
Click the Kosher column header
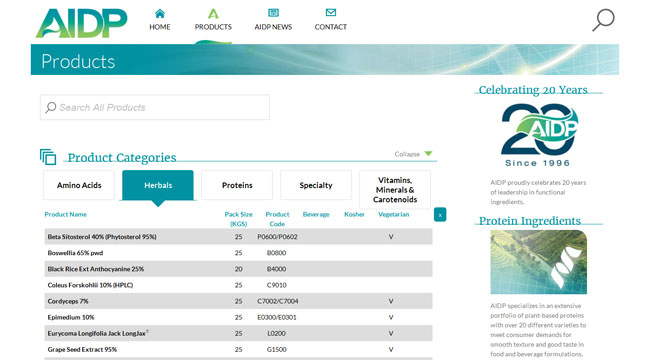(x=354, y=214)
